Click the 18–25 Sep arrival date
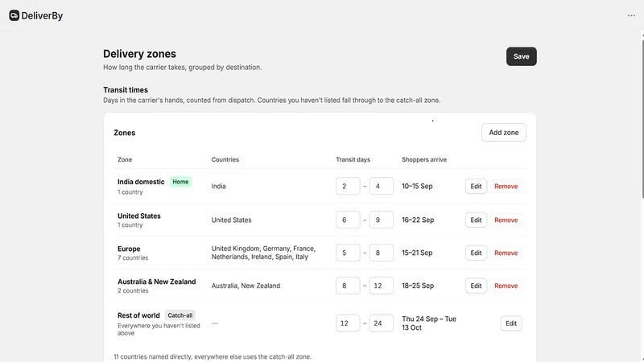Viewport: 644px width, 362px height. (418, 286)
